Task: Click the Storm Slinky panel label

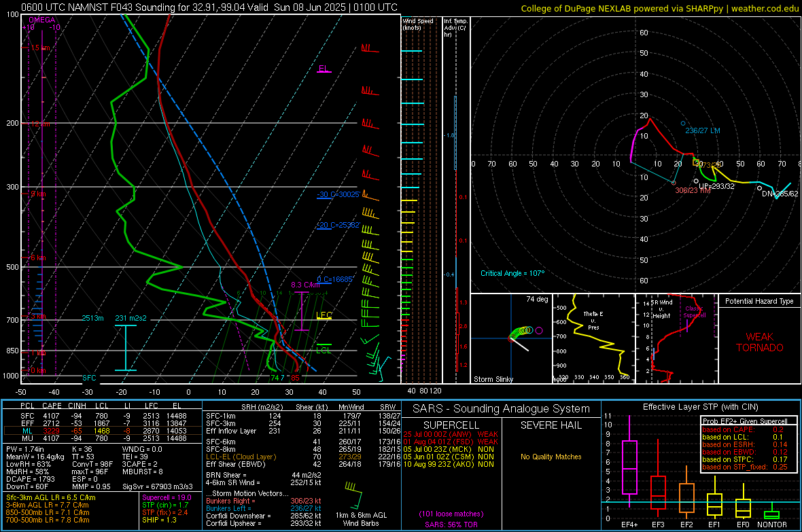Action: coord(493,379)
